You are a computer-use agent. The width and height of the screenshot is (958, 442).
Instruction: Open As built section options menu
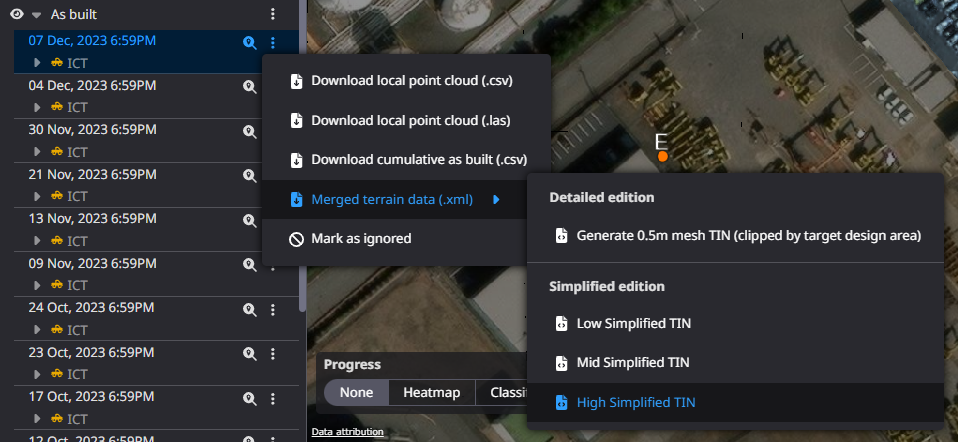[273, 14]
